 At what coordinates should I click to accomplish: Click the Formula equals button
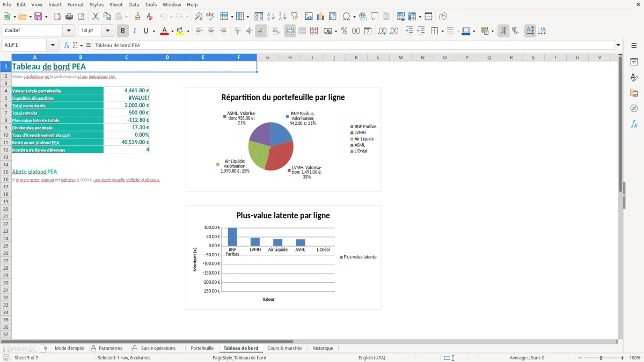click(x=89, y=46)
